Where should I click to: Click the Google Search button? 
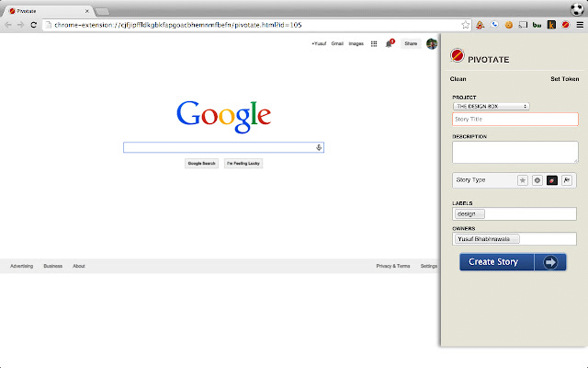click(201, 164)
